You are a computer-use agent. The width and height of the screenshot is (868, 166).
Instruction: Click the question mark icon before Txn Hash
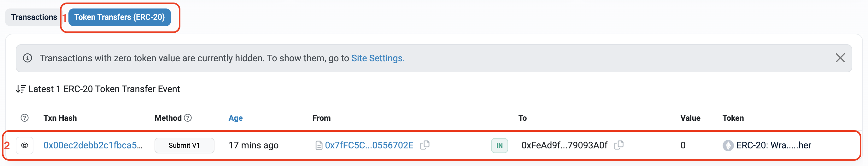(25, 118)
